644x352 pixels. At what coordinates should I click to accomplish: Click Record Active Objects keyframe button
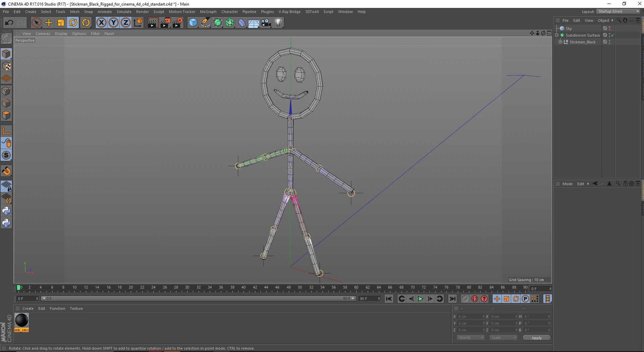tap(465, 299)
